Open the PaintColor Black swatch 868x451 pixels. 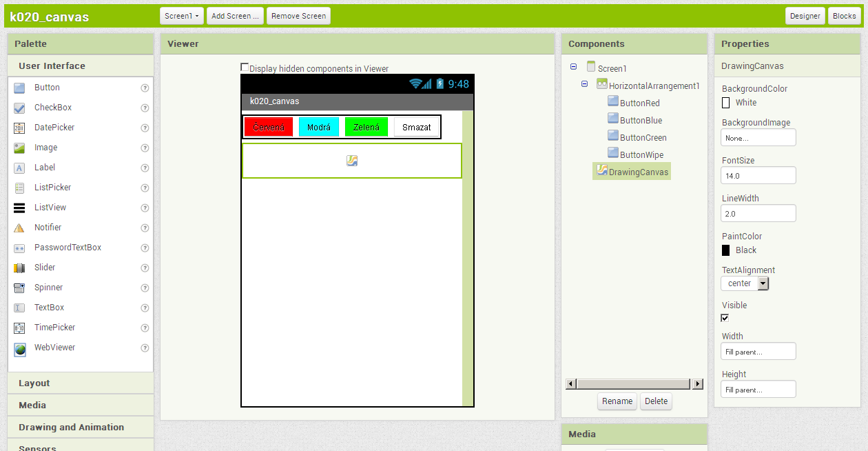(725, 250)
